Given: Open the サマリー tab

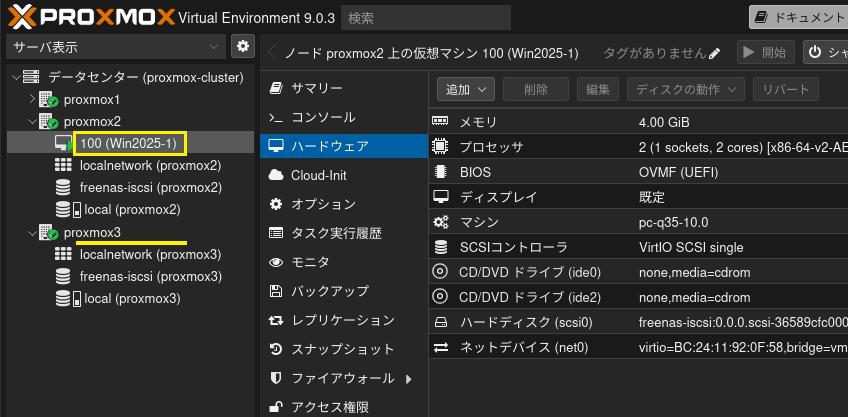Looking at the screenshot, I should (x=344, y=88).
